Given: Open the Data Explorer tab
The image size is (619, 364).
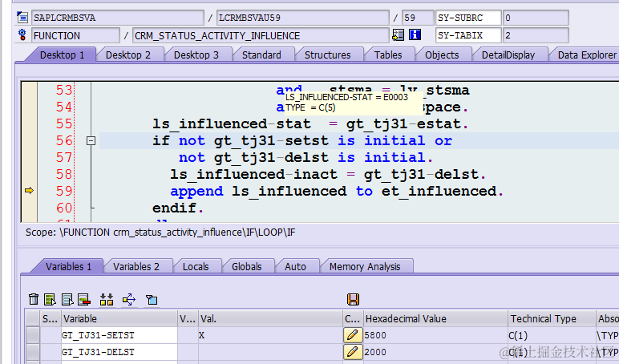Looking at the screenshot, I should [x=586, y=55].
